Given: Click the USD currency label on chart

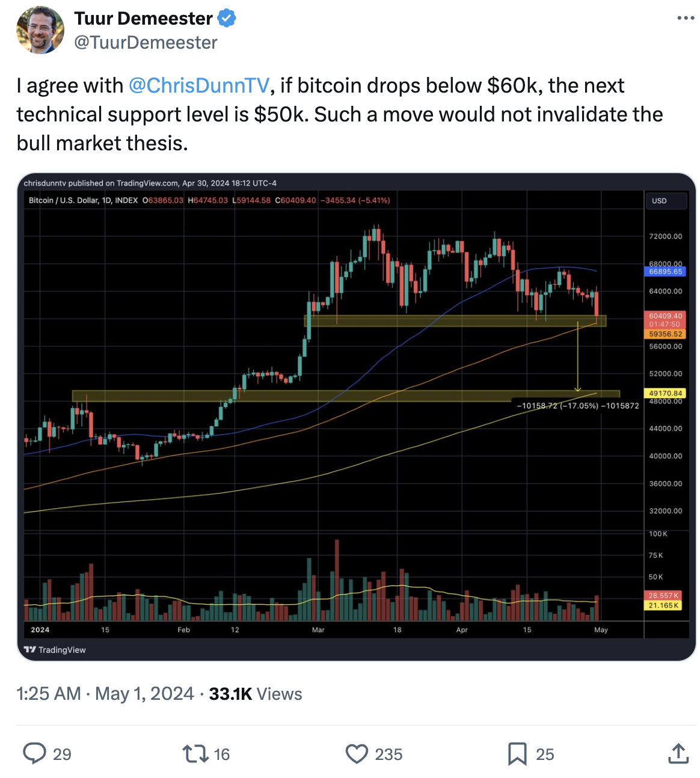Looking at the screenshot, I should coord(660,201).
